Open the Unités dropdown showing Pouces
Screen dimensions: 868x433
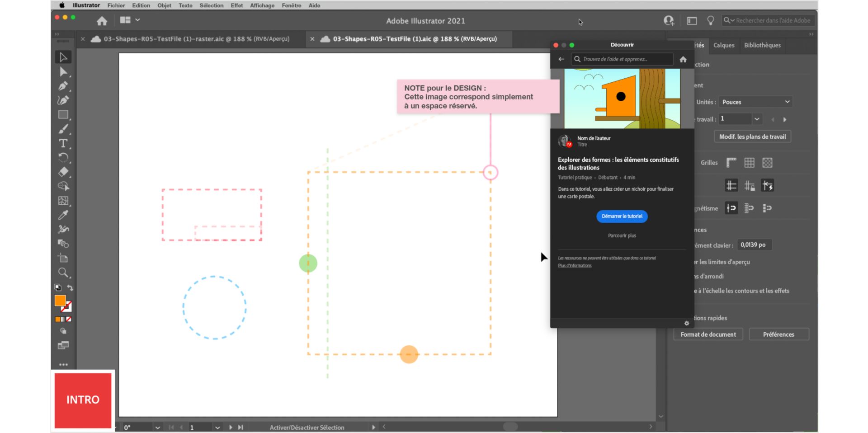coord(755,102)
